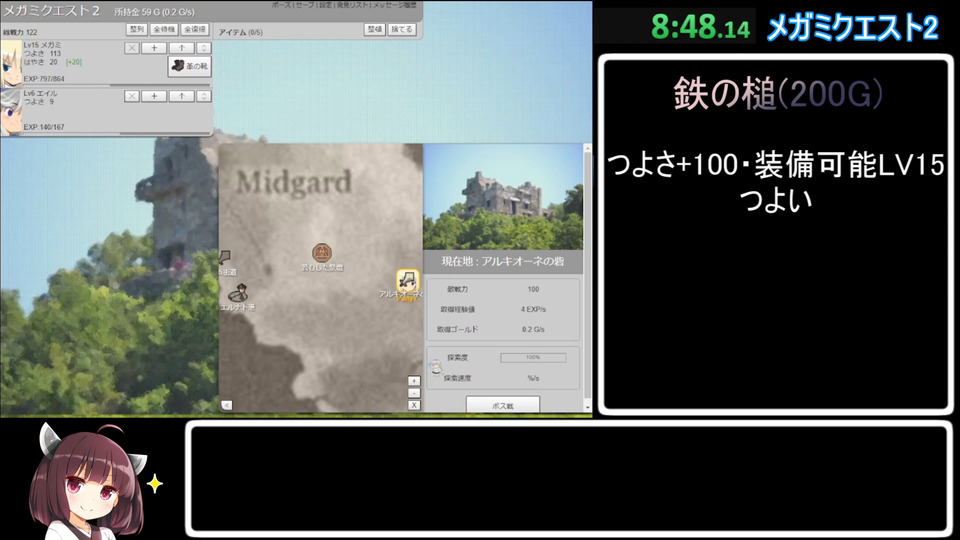Zoom in the map with plus button

tap(414, 381)
